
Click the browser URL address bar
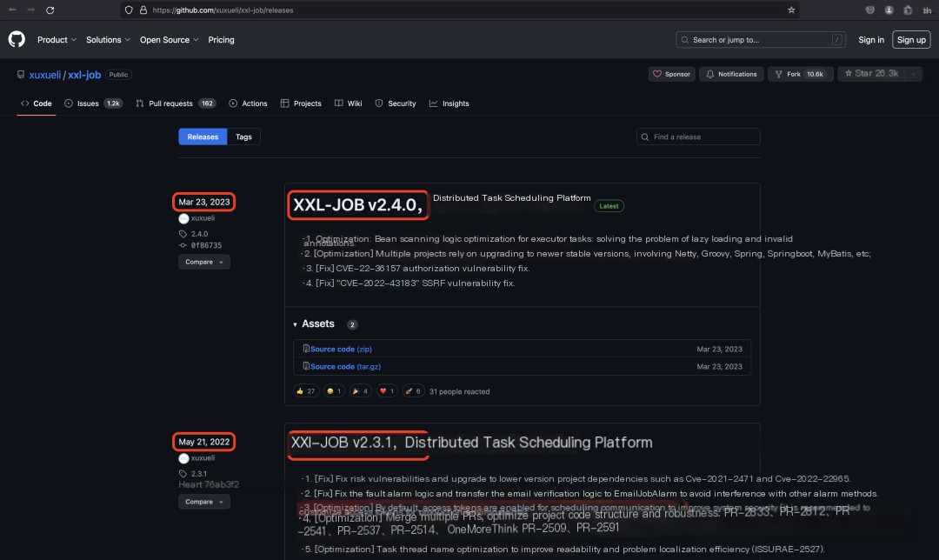pos(461,10)
